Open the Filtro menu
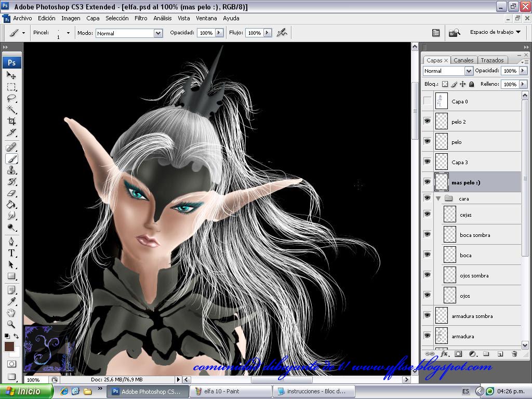The image size is (532, 399). [141, 18]
